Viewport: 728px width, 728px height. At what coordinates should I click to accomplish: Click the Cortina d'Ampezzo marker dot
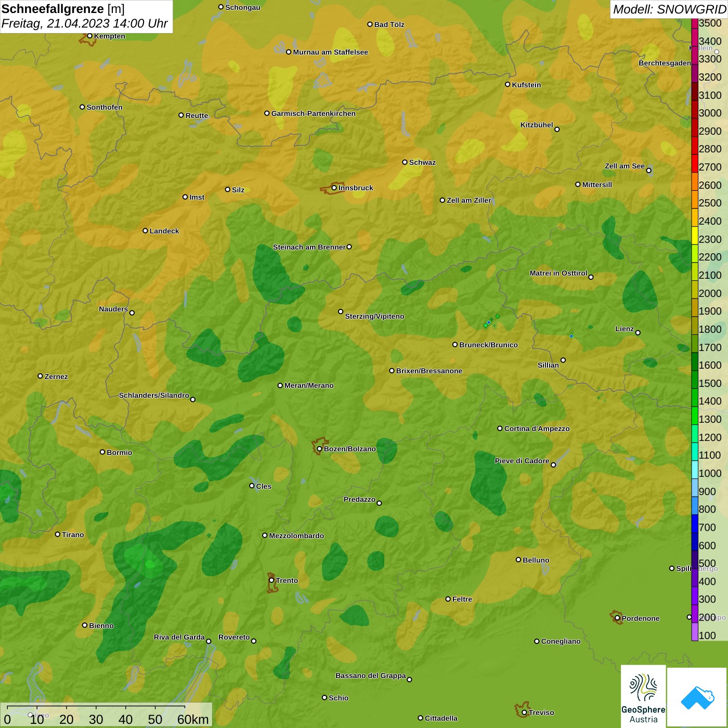point(500,428)
